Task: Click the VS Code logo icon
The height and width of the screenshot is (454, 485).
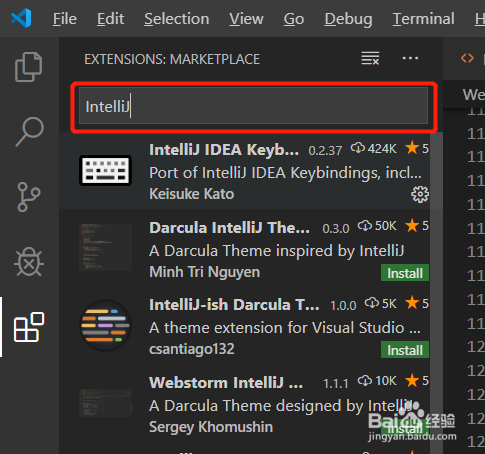Action: (21, 18)
